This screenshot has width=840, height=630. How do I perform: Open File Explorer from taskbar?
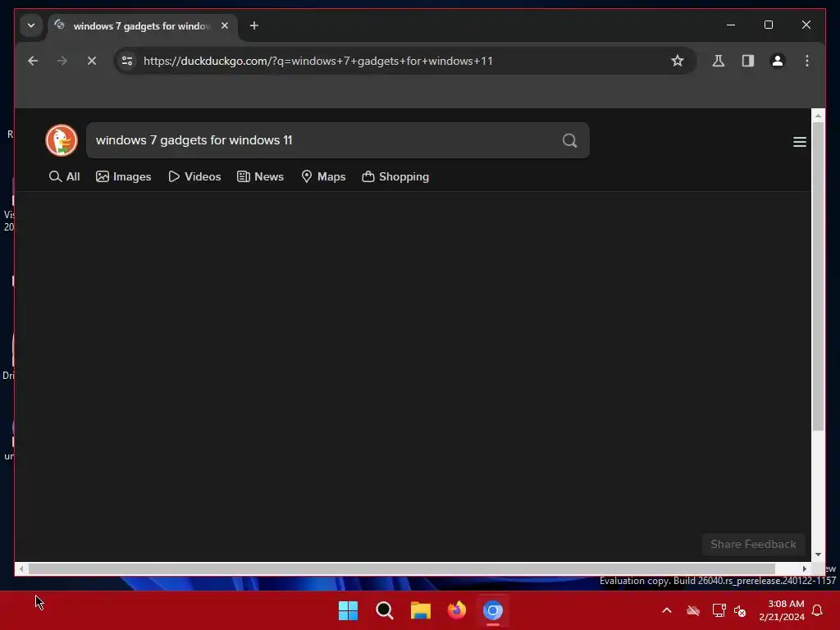click(421, 610)
